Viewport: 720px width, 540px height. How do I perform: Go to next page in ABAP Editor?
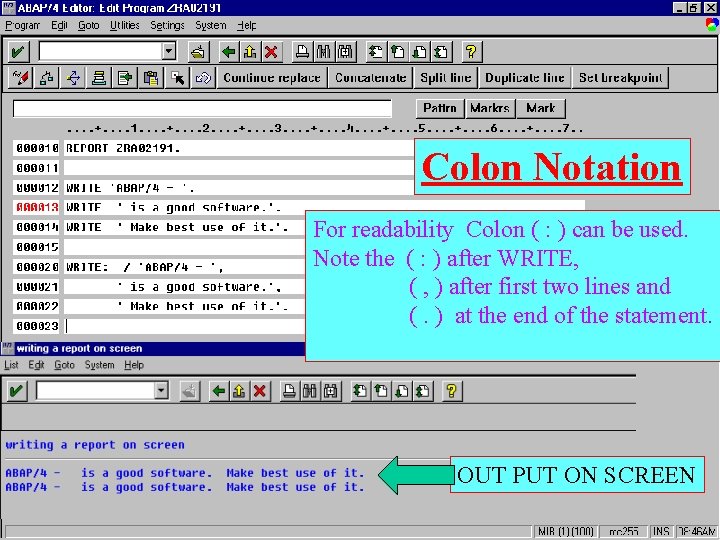point(419,51)
